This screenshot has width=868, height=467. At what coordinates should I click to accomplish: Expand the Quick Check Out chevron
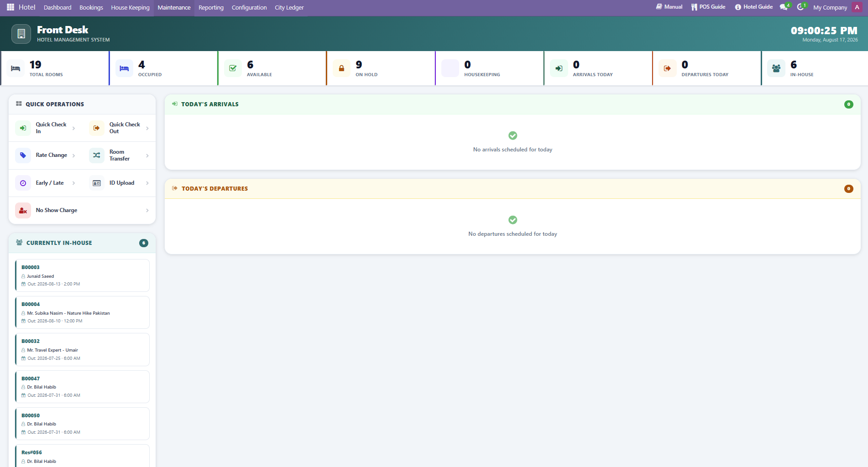point(147,128)
